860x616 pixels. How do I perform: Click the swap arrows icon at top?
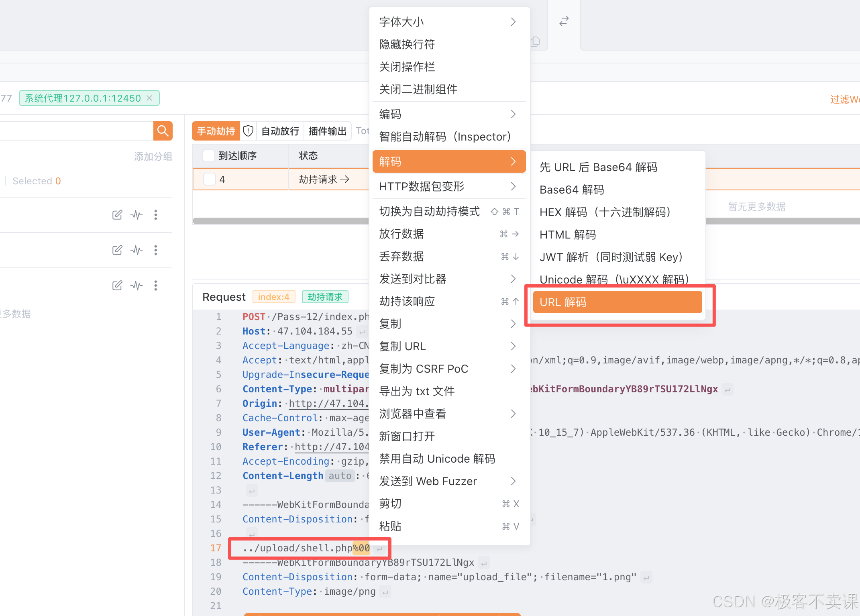click(564, 21)
